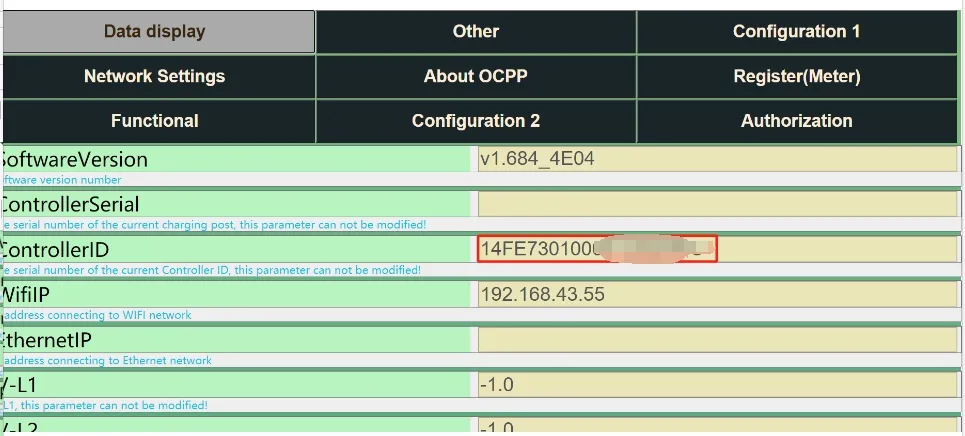Click the V-L1 value field

click(716, 385)
